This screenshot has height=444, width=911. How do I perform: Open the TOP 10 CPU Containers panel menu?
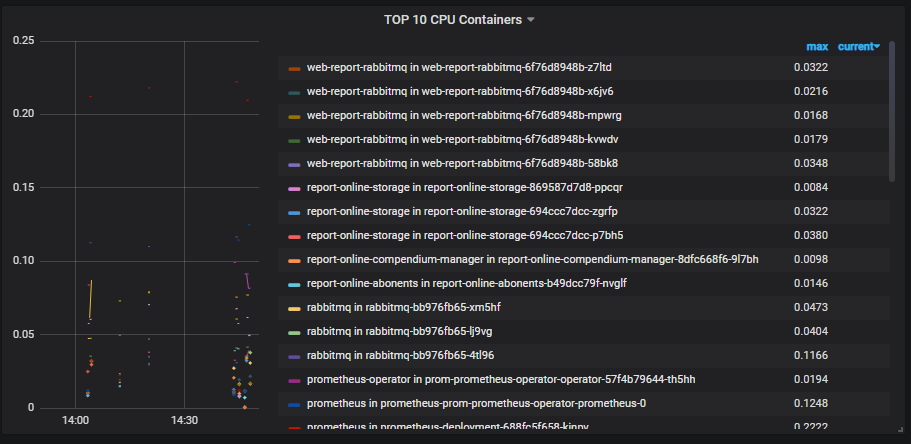point(458,20)
